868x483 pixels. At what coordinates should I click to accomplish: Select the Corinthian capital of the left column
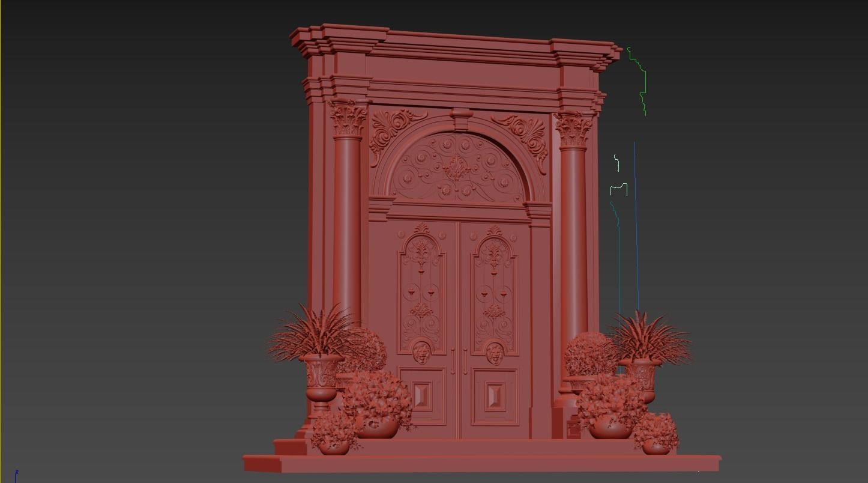(x=348, y=118)
